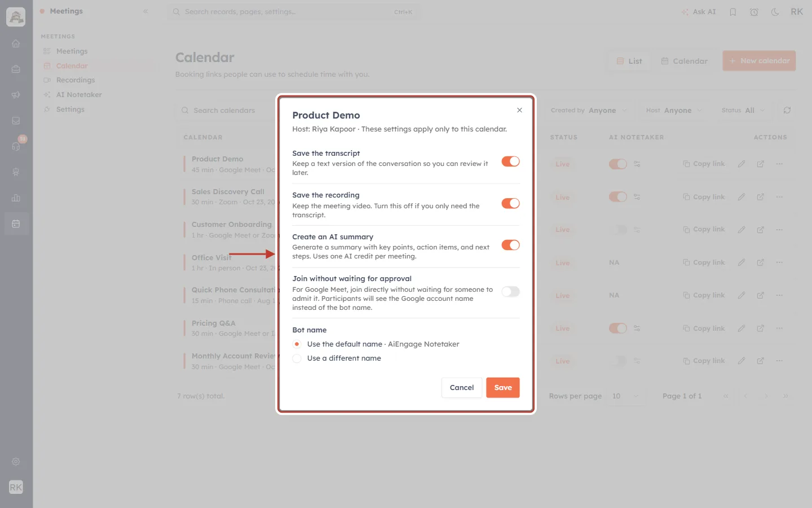Open the Host Anyone dropdown
This screenshot has width=812, height=508.
coord(674,111)
